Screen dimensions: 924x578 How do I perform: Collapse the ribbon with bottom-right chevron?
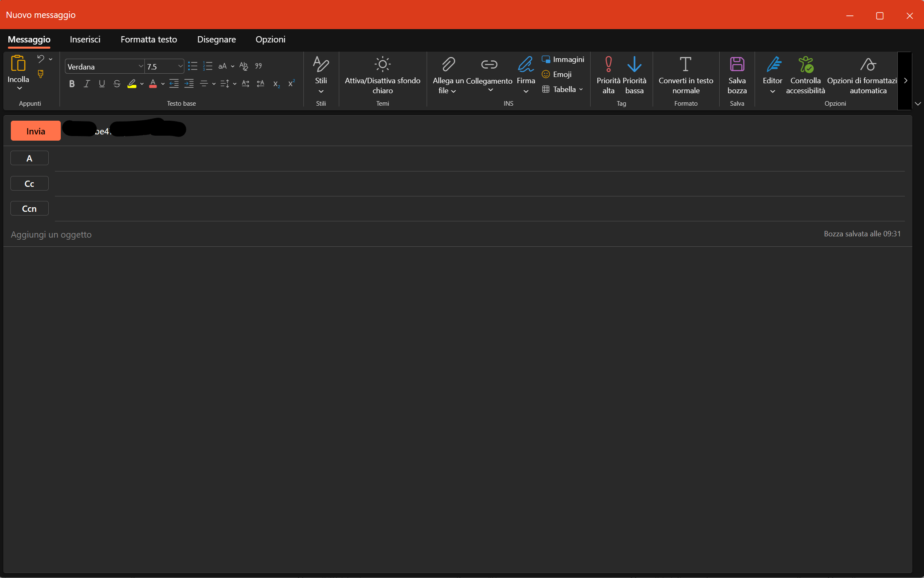tap(917, 104)
